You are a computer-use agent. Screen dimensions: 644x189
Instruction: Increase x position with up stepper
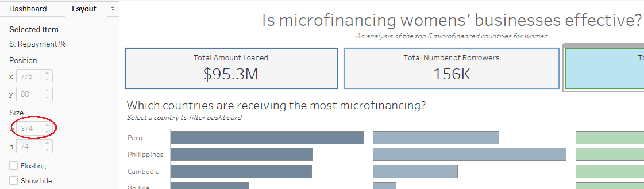47,73
